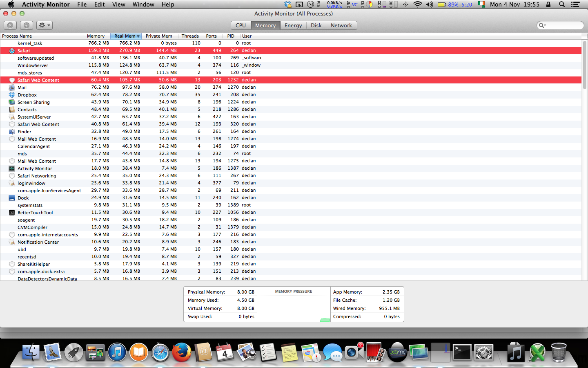Open System Preferences from the Dock

tap(484, 352)
